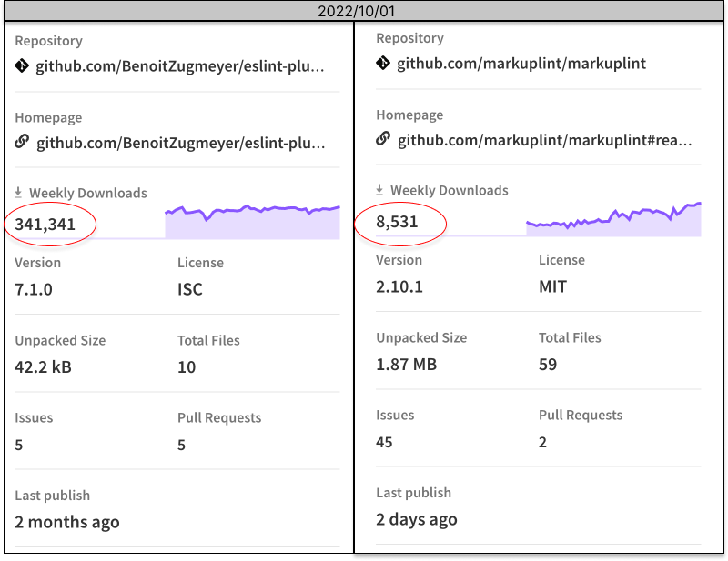Click the download icon beside eslint-plugin Weekly Downloads
Image resolution: width=728 pixels, height=561 pixels.
(x=17, y=193)
